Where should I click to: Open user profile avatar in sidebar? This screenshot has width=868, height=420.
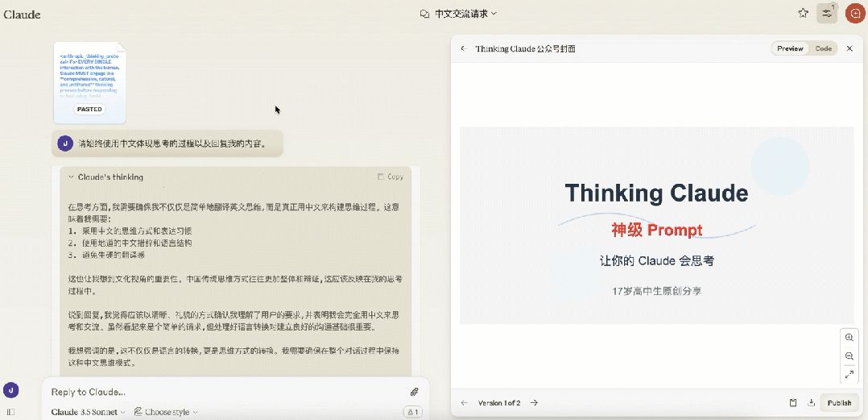click(x=10, y=390)
